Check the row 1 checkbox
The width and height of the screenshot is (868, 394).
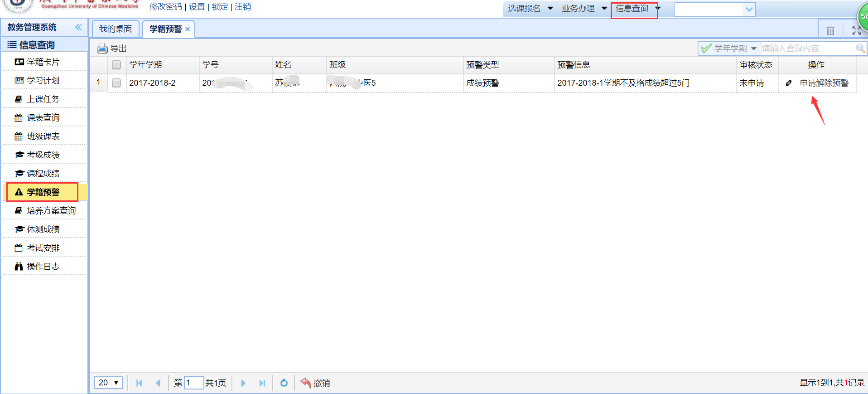(x=116, y=83)
